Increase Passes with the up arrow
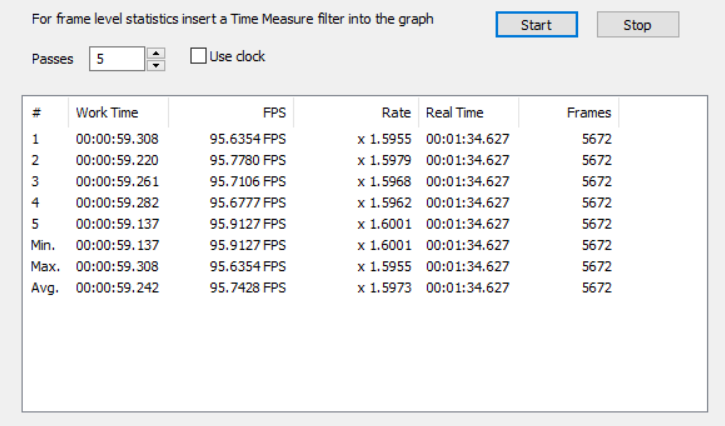Screen dimensions: 725x426 (x=156, y=53)
